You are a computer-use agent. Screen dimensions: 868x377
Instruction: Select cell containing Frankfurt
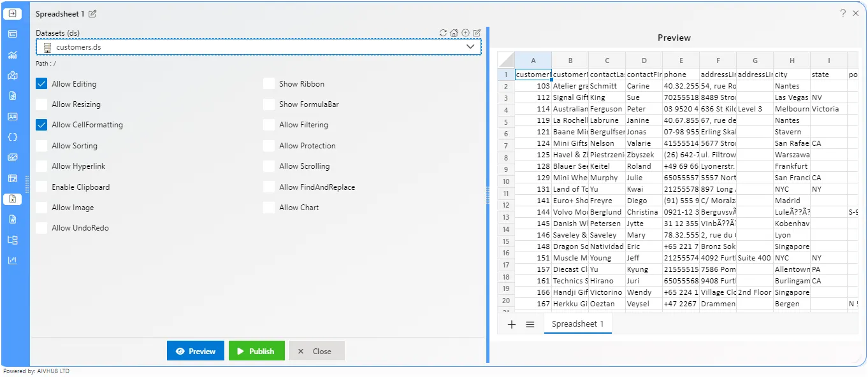coord(792,166)
